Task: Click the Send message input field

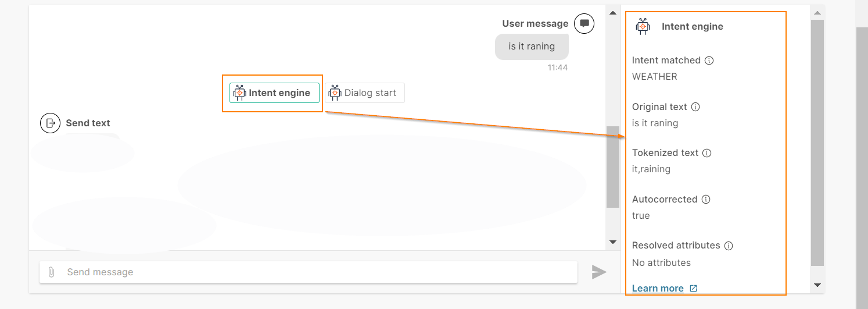Action: [309, 272]
